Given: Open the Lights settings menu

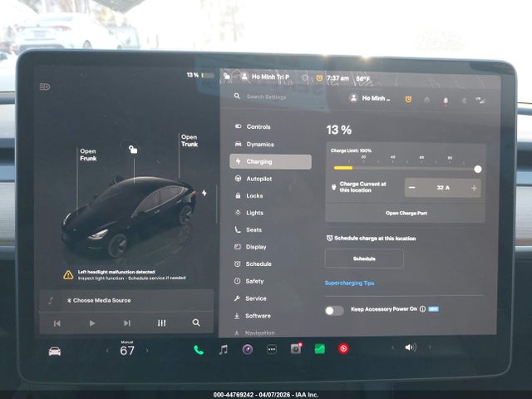Looking at the screenshot, I should tap(249, 213).
